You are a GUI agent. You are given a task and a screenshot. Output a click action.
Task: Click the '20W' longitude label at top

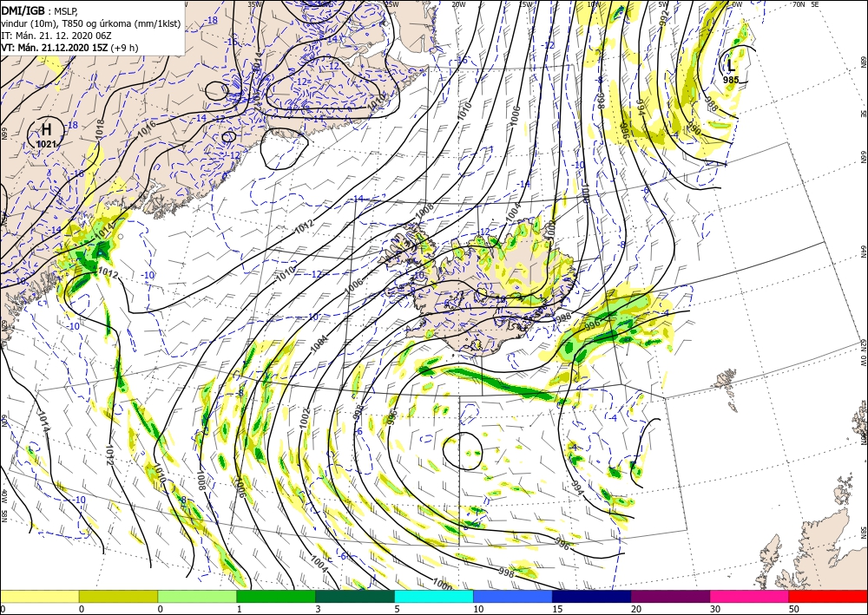(x=457, y=3)
